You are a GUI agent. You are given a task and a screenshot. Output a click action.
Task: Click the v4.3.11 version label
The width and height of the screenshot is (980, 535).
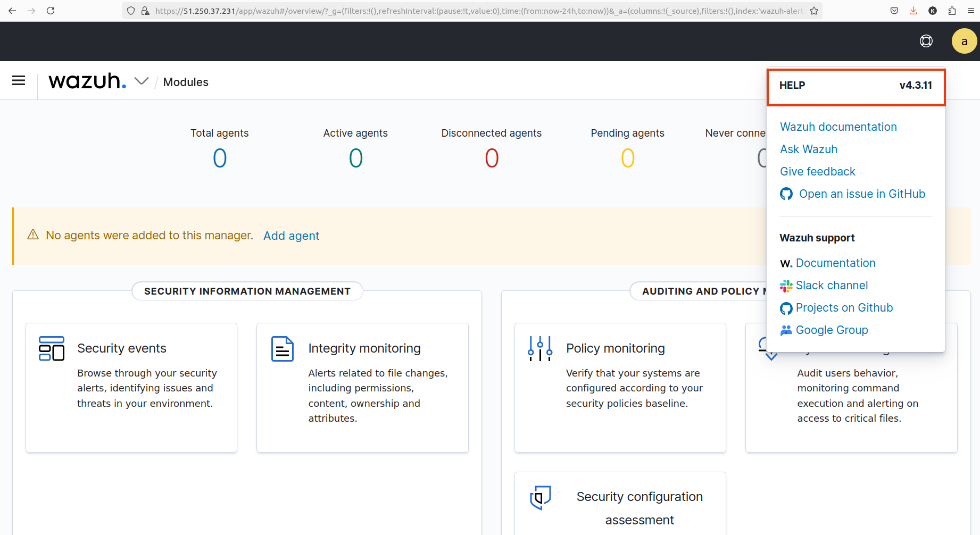(x=916, y=85)
